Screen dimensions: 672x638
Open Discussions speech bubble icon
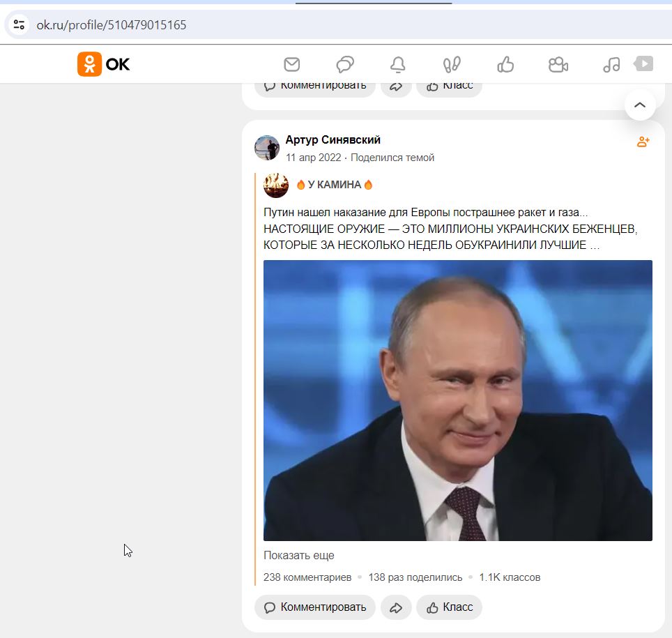coord(345,65)
